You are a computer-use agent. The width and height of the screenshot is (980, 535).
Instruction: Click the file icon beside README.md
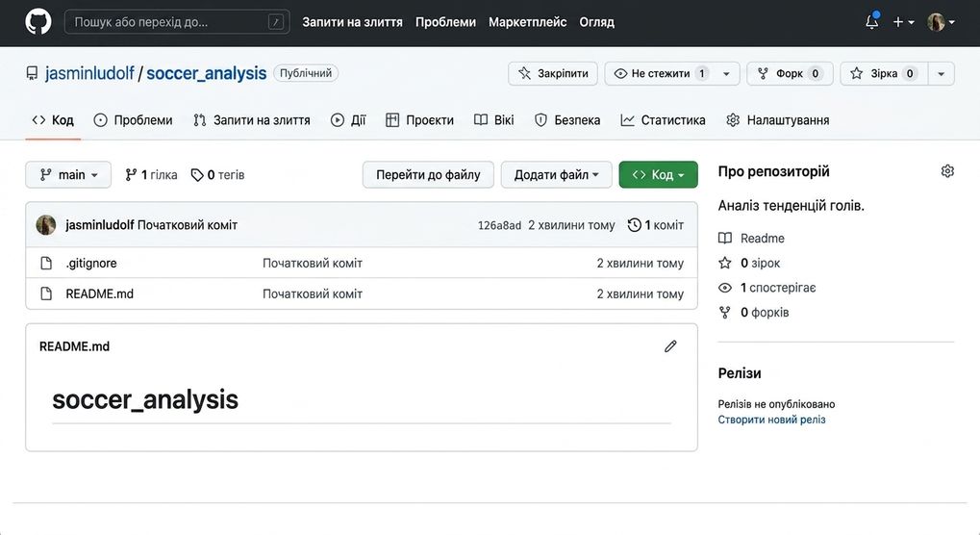tap(46, 293)
